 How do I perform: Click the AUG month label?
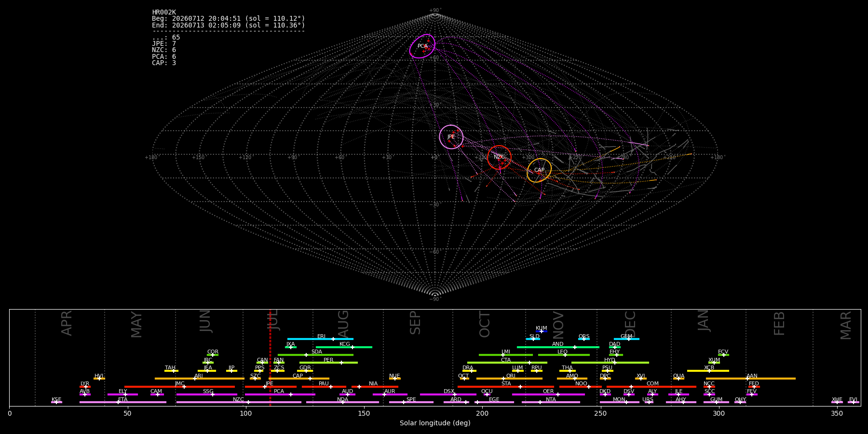[x=343, y=325]
